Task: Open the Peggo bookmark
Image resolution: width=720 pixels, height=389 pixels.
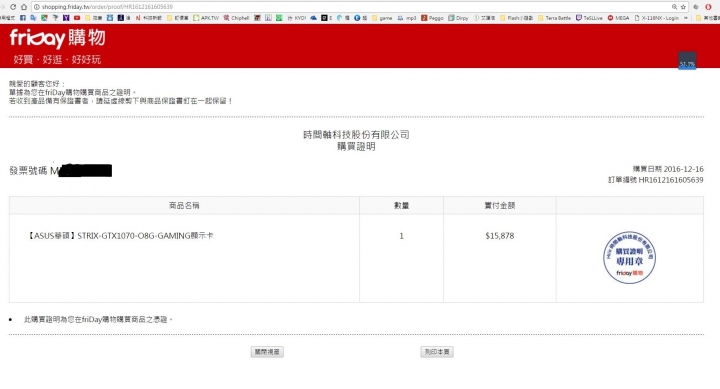Action: [x=432, y=18]
